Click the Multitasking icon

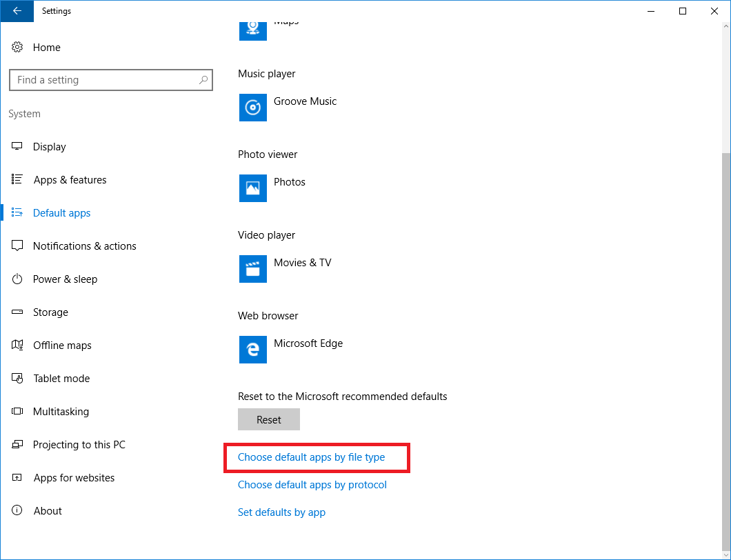[x=17, y=411]
